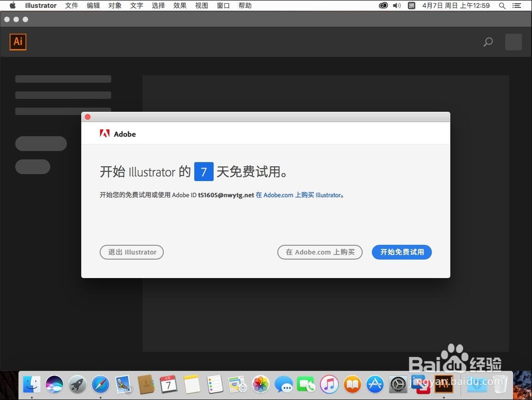Open the 帮助 menu

click(x=245, y=5)
